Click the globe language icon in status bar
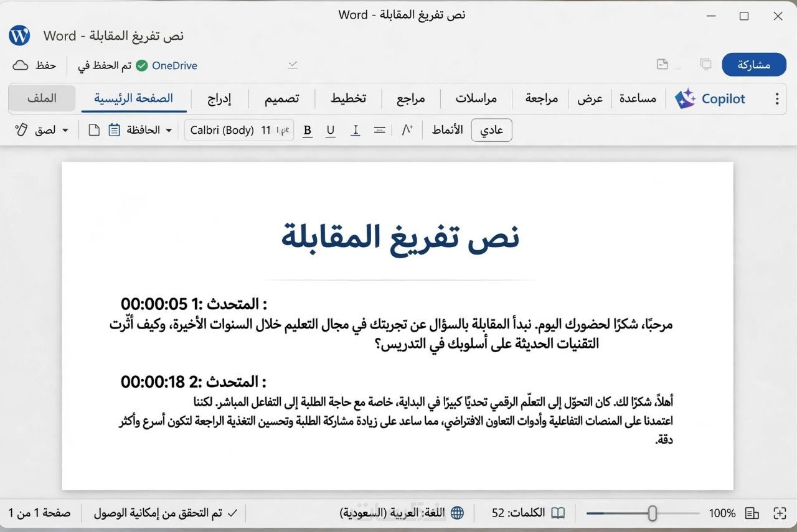Screen dimensions: 797x532 point(457,513)
